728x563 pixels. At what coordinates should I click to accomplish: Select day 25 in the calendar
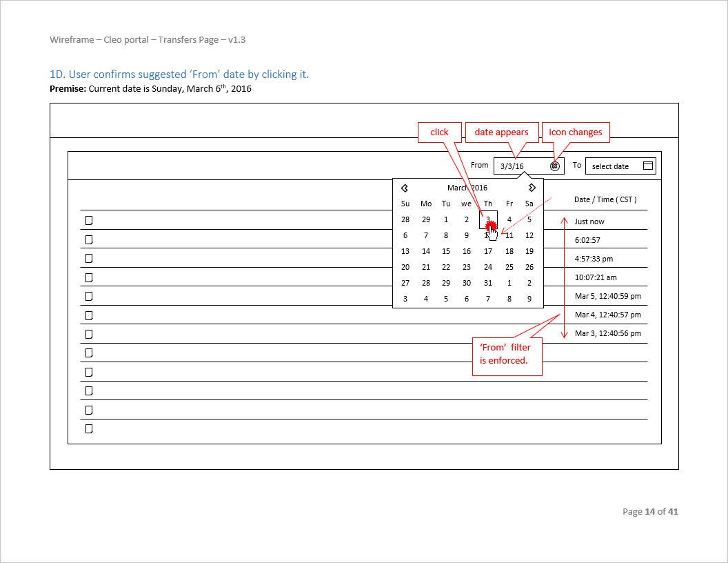click(x=509, y=267)
